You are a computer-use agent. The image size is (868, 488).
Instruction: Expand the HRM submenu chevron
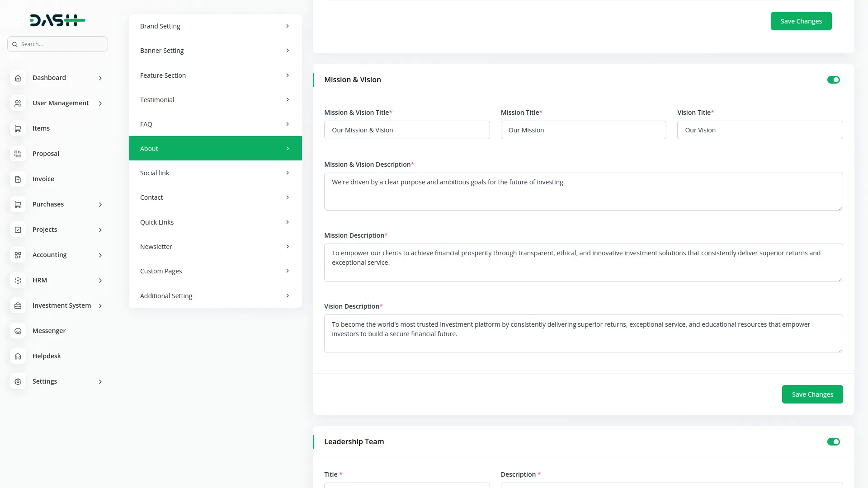coord(100,281)
